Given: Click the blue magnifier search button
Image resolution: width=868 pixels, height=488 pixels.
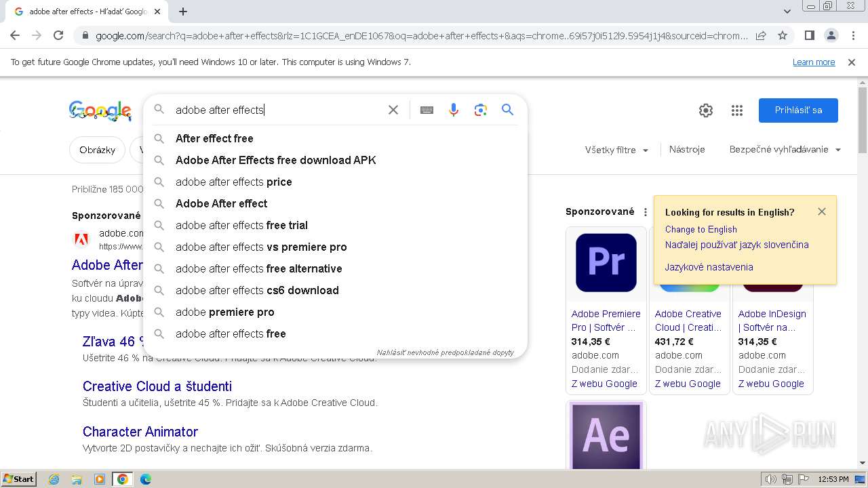Looking at the screenshot, I should pyautogui.click(x=508, y=110).
